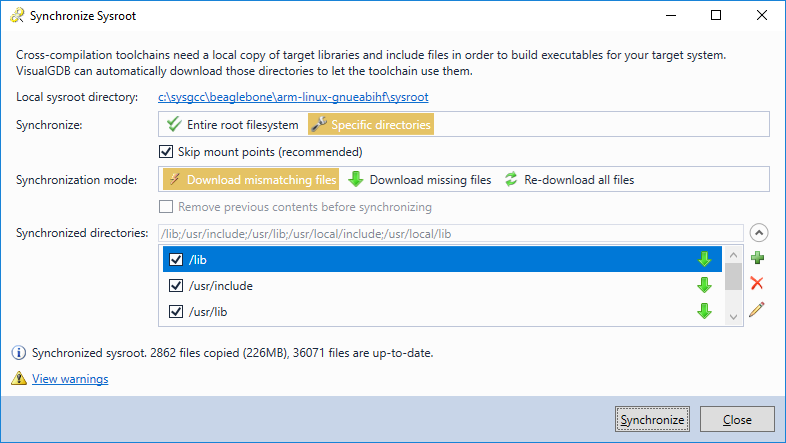The image size is (786, 443).
Task: Click the pencil edit-directory icon
Action: tap(757, 310)
